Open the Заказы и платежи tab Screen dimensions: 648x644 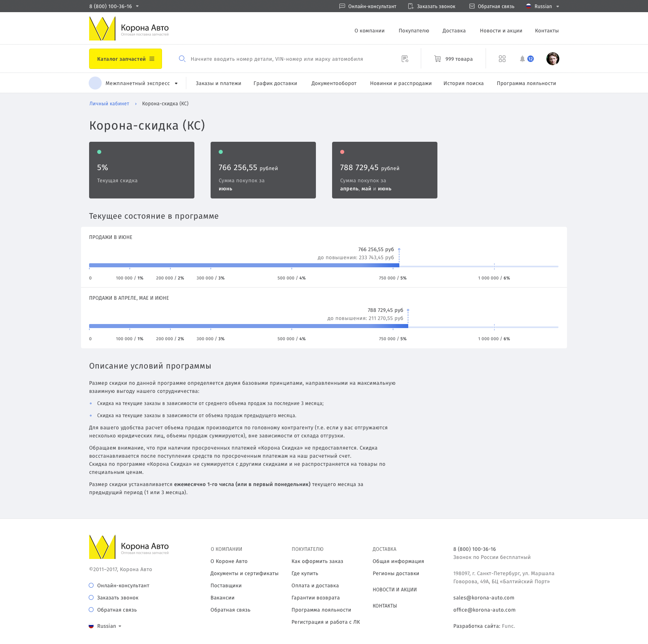[218, 83]
